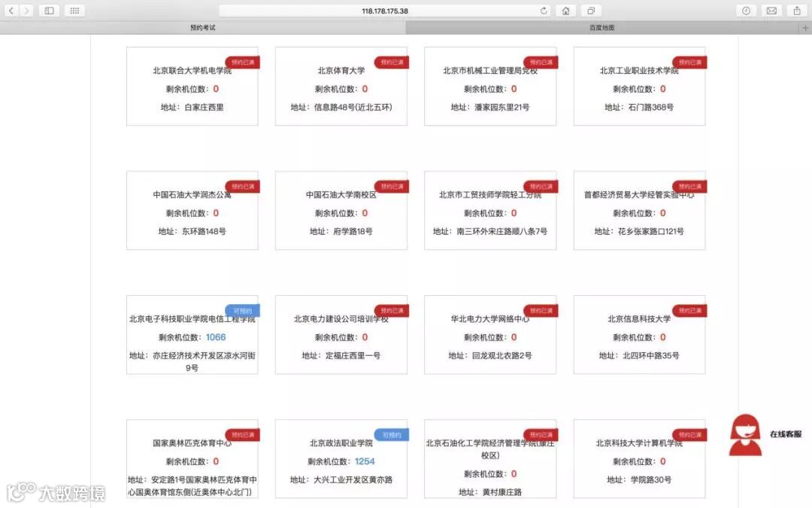Image resolution: width=812 pixels, height=508 pixels.
Task: Click 预约已满 badge on 北京信息科技大学
Action: click(689, 311)
